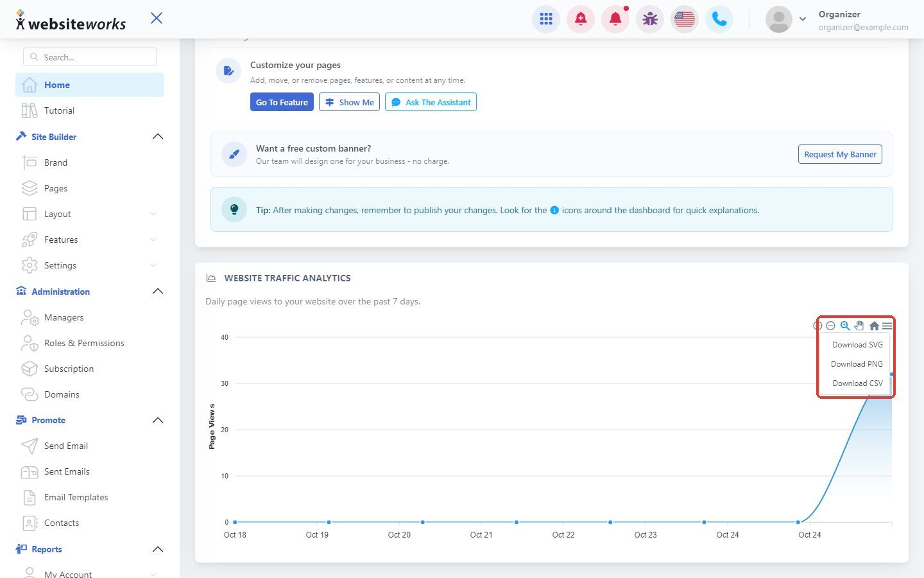
Task: Click the red alert bell with plus
Action: click(x=581, y=19)
